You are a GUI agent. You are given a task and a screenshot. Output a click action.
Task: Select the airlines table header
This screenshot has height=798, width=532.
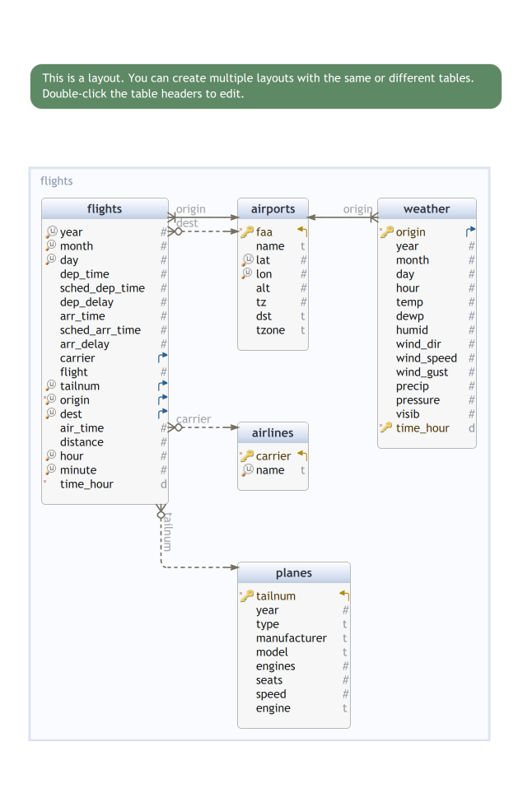pos(273,433)
